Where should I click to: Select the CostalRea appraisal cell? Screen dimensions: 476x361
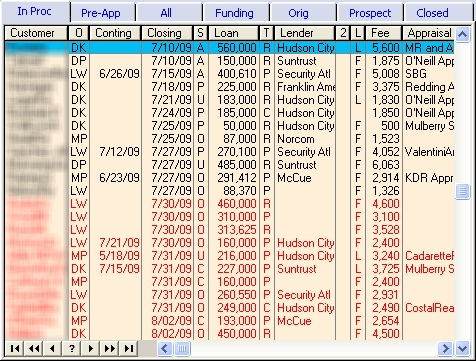[428, 308]
